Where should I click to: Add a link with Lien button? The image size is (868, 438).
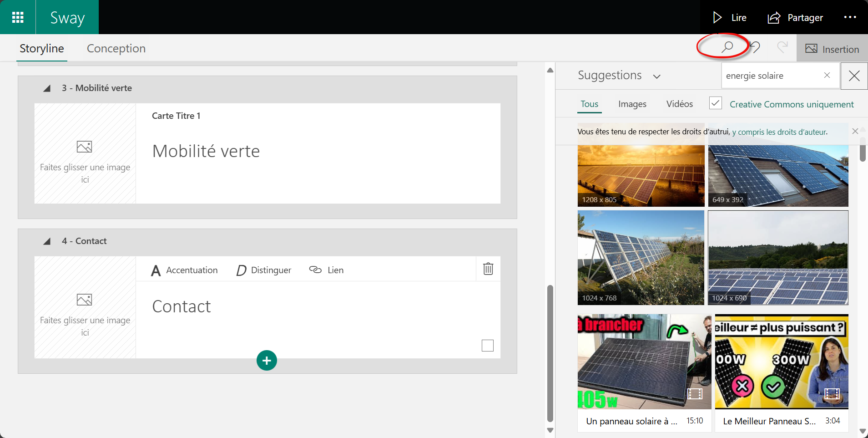point(326,270)
